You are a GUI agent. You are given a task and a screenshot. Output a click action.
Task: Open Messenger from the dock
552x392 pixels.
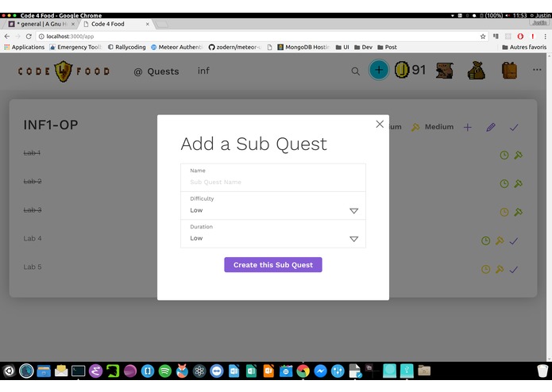pos(320,371)
